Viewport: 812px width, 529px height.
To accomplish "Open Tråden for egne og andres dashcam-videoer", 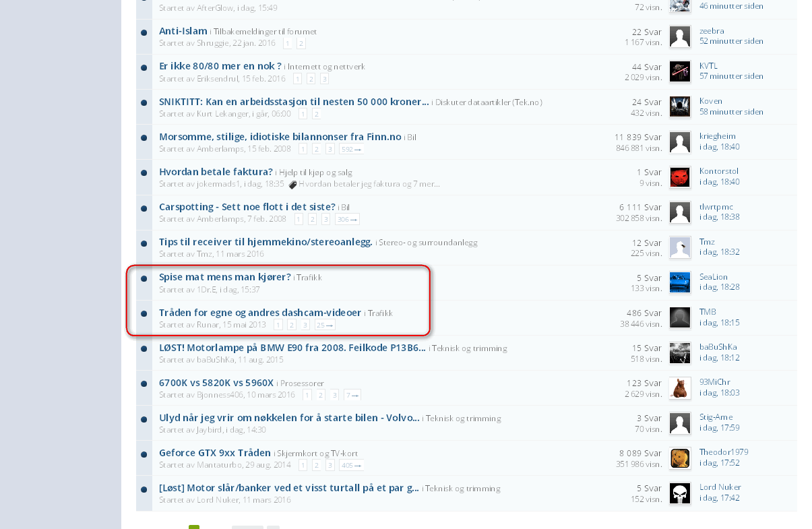I will tap(260, 312).
